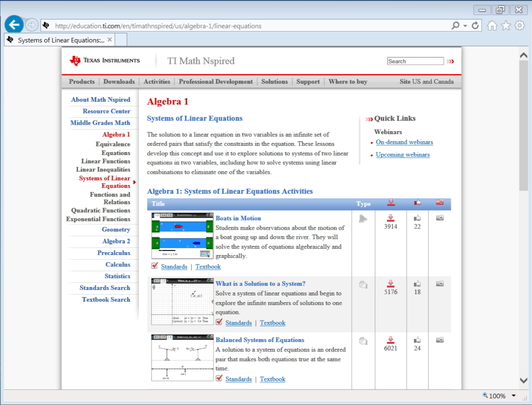532x405 pixels.
Task: Click the browser forward arrow button
Action: click(31, 25)
